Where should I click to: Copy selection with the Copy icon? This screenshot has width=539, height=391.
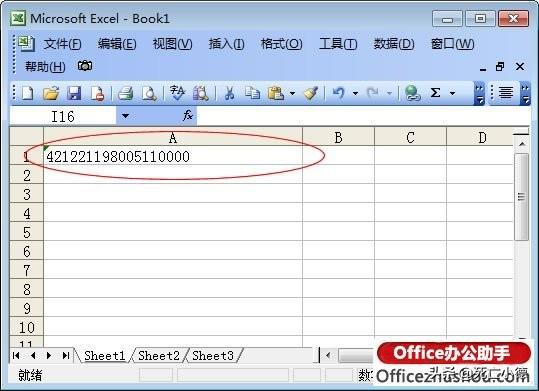(x=253, y=93)
